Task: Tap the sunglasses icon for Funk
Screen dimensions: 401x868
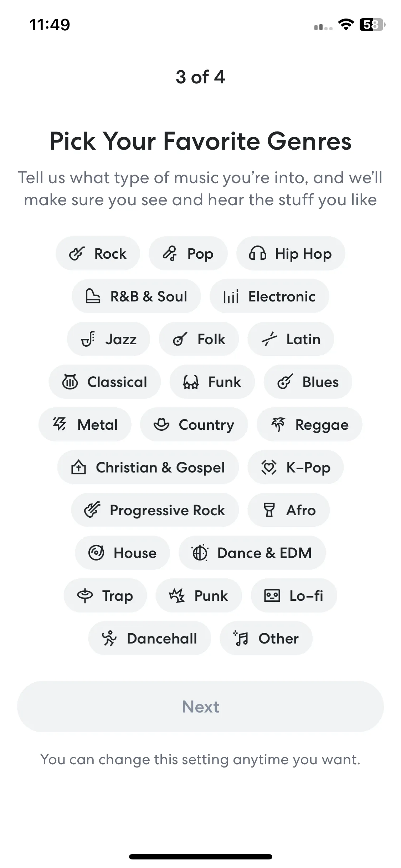Action: [191, 382]
